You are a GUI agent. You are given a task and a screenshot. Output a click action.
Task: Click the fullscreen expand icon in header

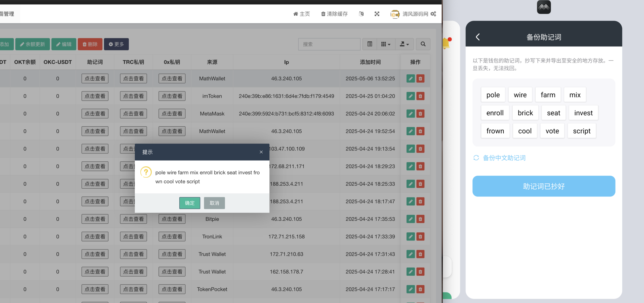(377, 14)
